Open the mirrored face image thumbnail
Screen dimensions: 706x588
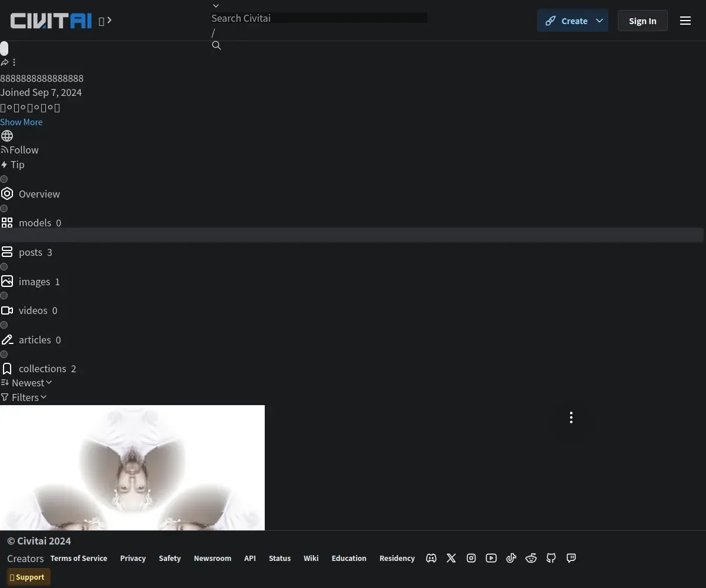(x=132, y=467)
